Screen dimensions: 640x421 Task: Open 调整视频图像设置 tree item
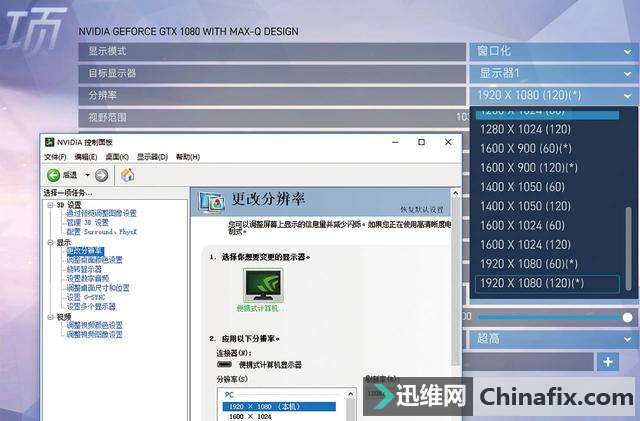pos(95,335)
